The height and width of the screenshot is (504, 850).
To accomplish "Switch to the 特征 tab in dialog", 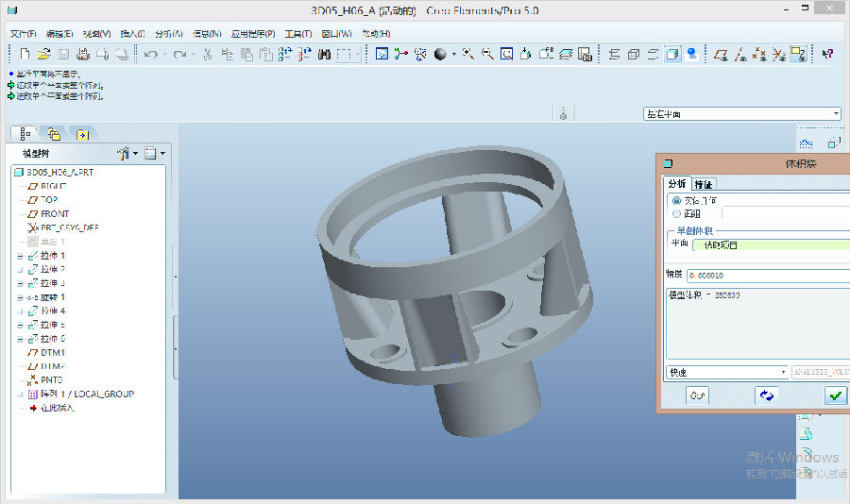I will 704,184.
